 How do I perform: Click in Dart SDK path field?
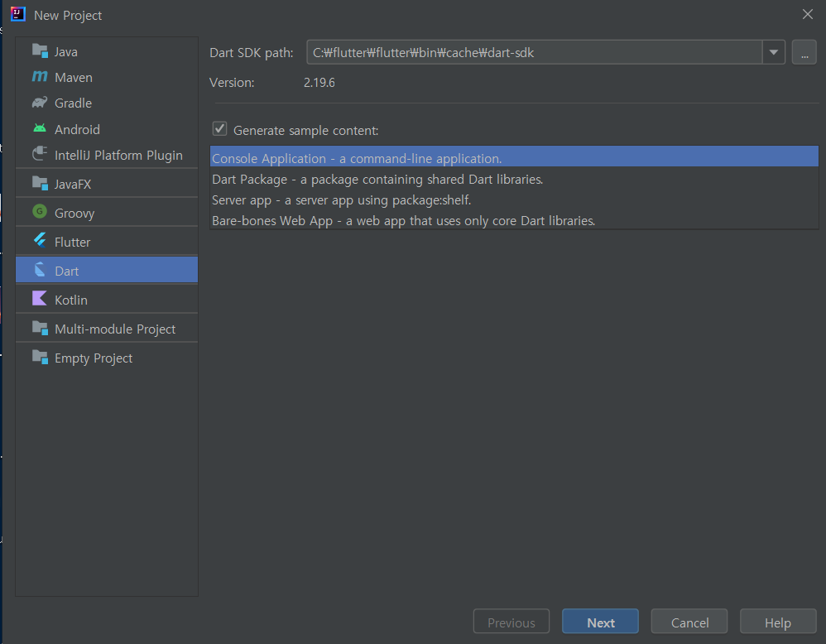click(x=534, y=52)
